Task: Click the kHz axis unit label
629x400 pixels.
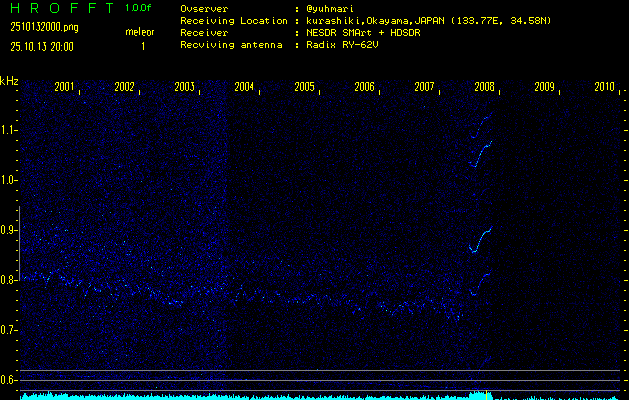Action: [9, 80]
